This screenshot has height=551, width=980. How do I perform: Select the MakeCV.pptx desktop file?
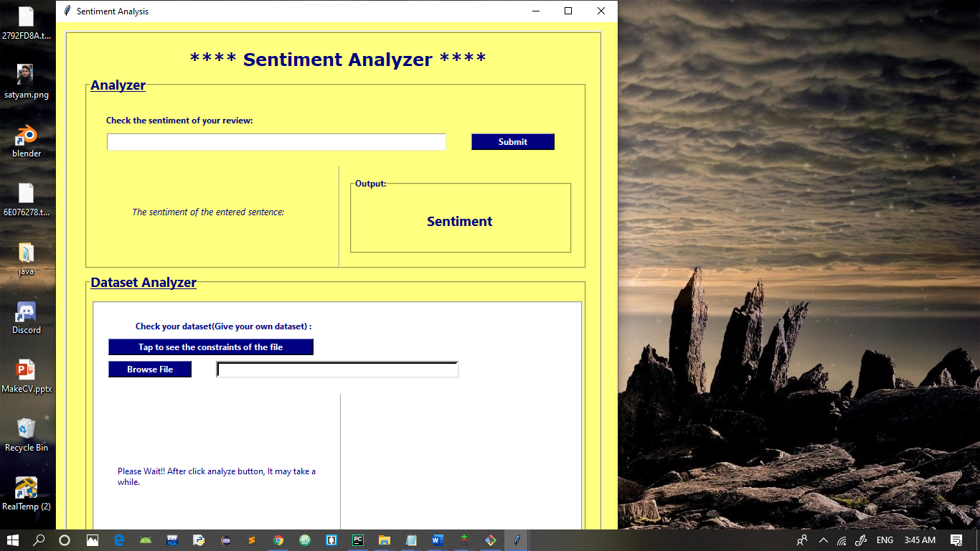[x=27, y=377]
